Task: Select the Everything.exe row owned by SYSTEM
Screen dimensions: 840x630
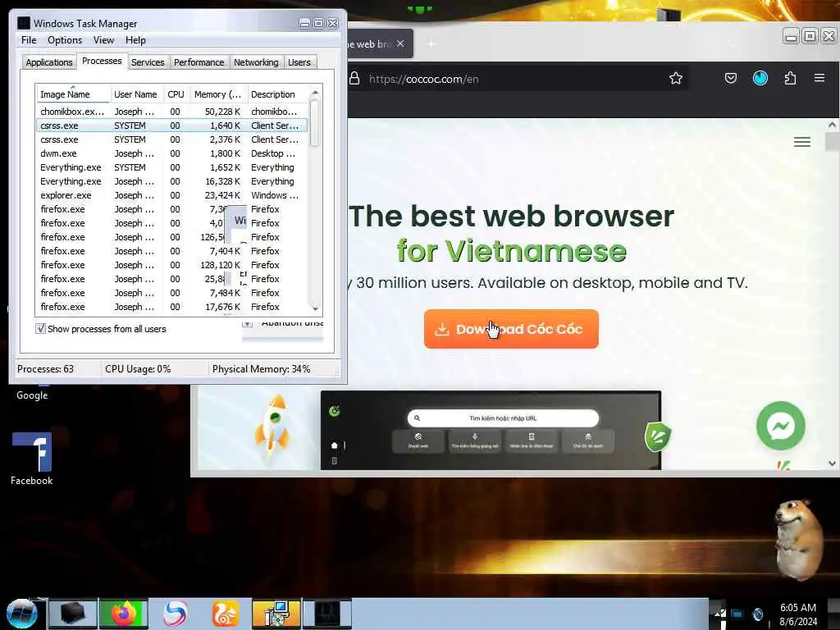Action: (171, 167)
